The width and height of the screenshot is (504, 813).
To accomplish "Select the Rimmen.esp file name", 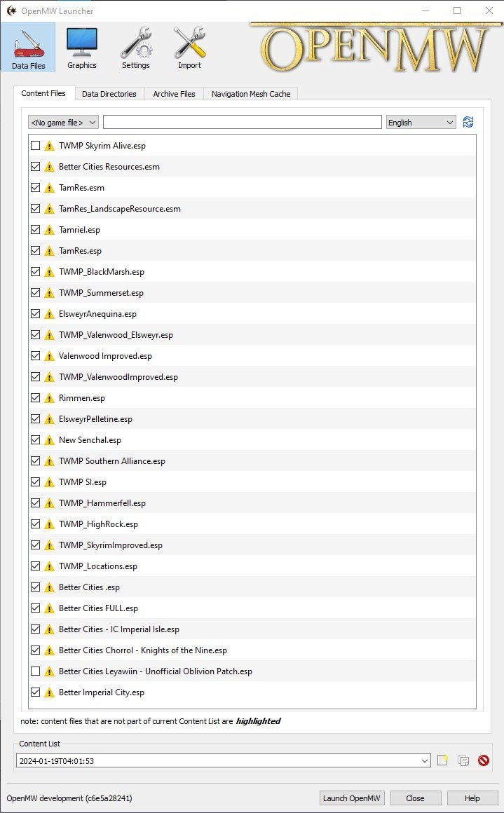I will coord(82,398).
